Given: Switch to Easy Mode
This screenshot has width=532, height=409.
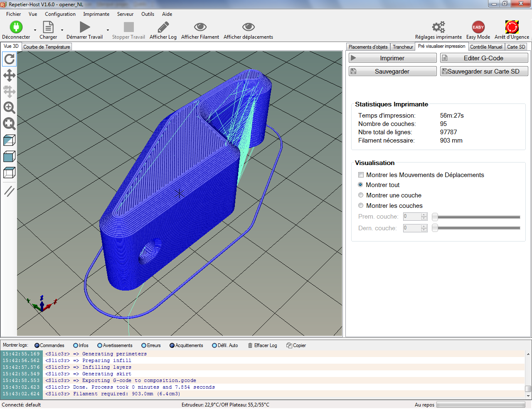Looking at the screenshot, I should click(478, 27).
